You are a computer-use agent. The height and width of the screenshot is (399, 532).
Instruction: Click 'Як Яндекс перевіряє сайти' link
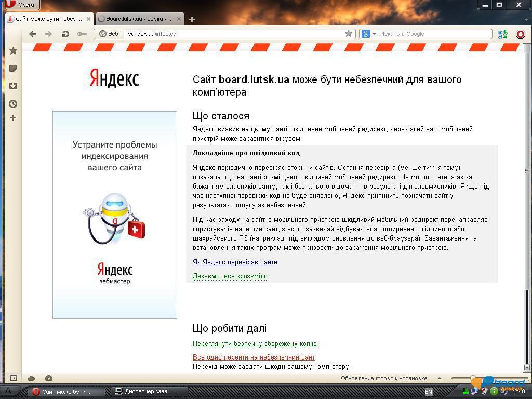coord(235,262)
